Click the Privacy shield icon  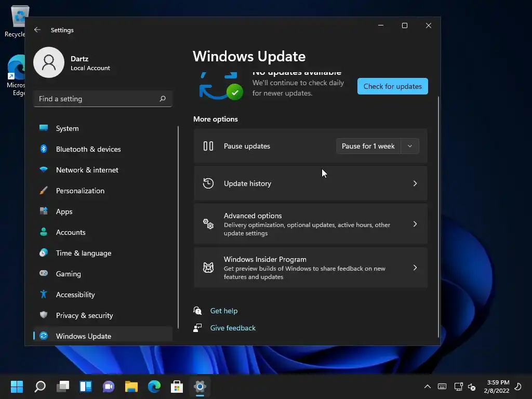[44, 315]
